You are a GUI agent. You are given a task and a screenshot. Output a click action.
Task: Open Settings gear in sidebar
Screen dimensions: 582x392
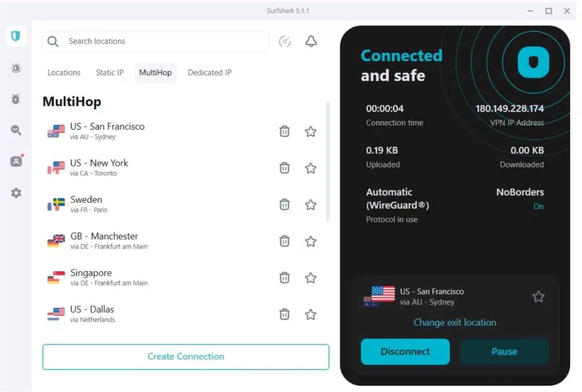16,193
